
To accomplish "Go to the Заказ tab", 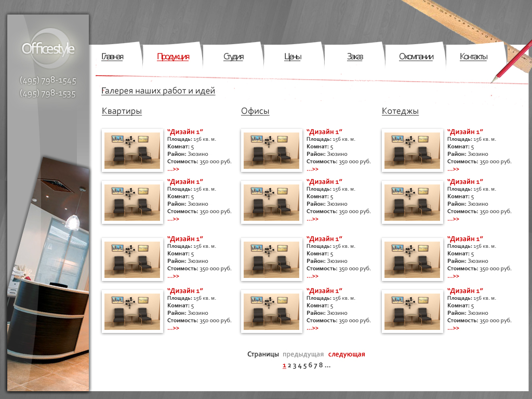I will (x=355, y=57).
